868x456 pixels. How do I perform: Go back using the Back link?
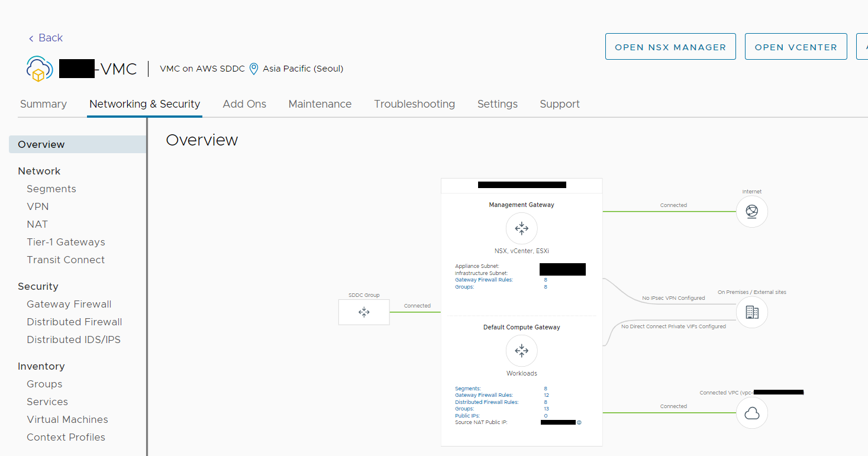coord(46,38)
